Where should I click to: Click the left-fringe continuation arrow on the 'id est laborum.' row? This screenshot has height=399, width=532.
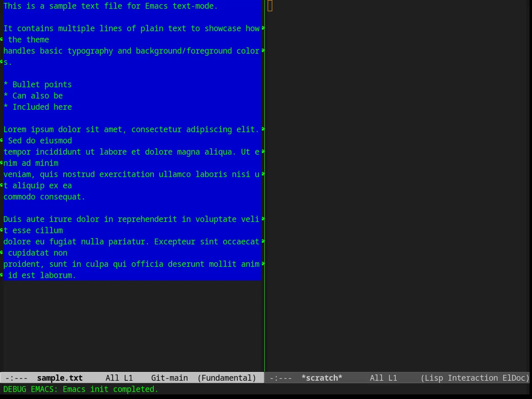[2, 275]
